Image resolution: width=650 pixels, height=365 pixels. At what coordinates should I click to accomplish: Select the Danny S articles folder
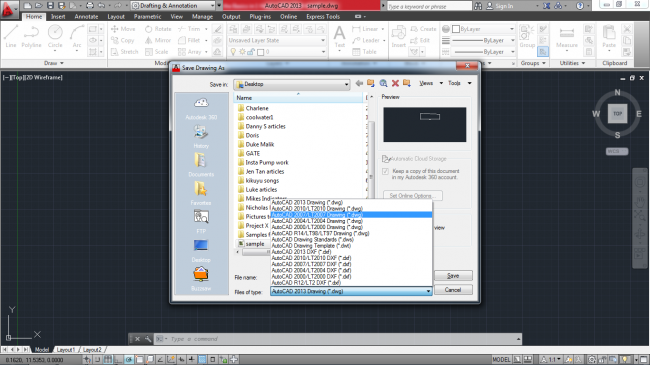point(262,127)
